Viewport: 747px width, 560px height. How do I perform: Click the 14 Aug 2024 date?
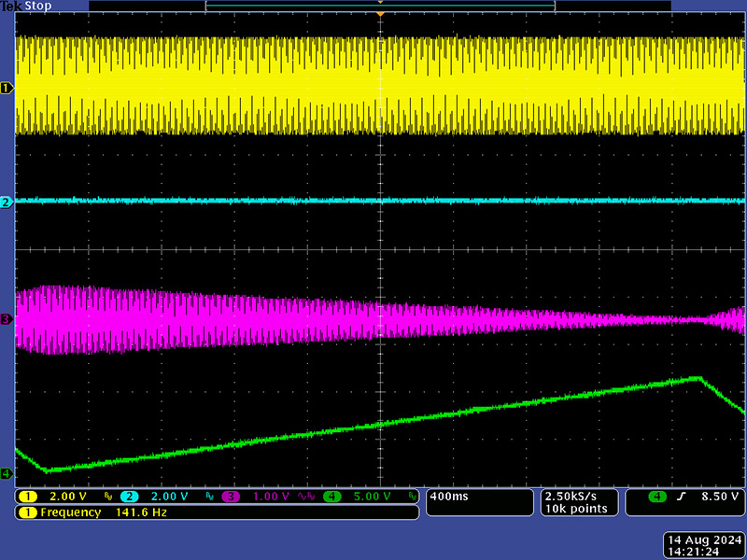point(705,540)
